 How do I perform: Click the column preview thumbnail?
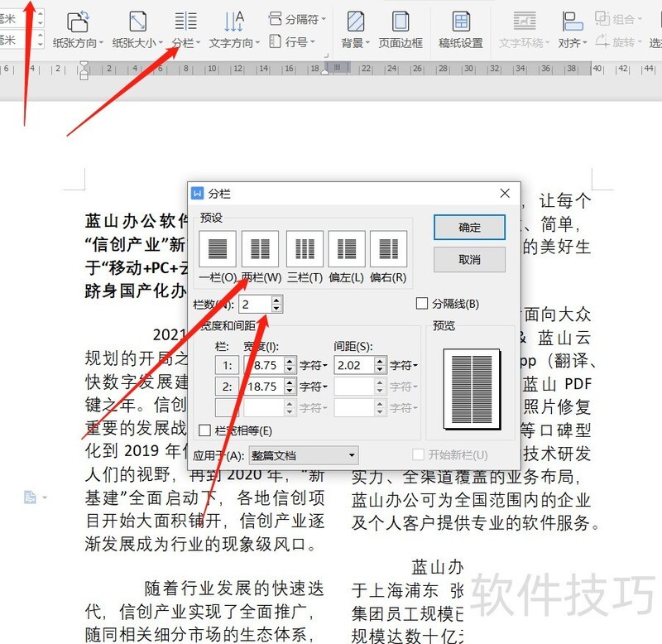[472, 389]
